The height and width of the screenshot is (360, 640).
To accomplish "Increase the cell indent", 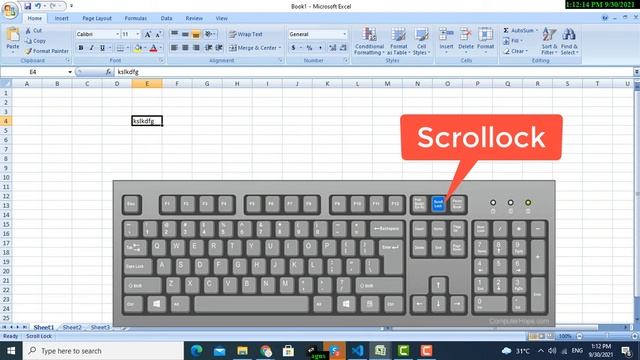I will point(219,48).
